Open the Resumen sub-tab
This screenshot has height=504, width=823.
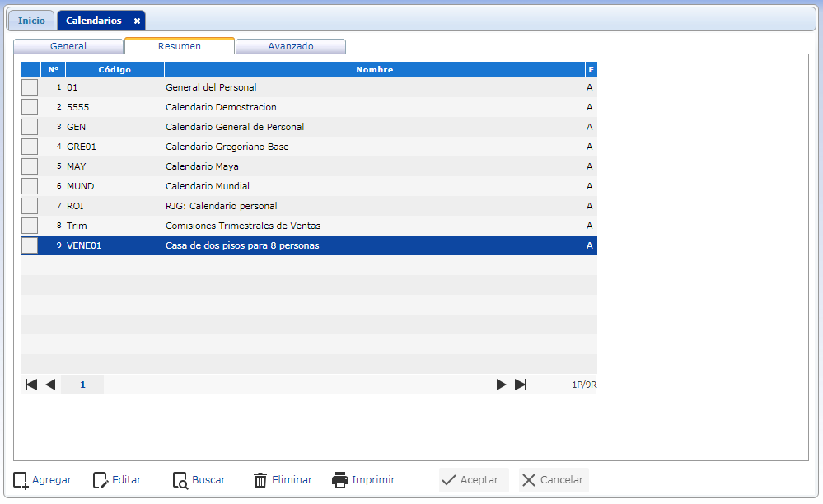tap(180, 46)
